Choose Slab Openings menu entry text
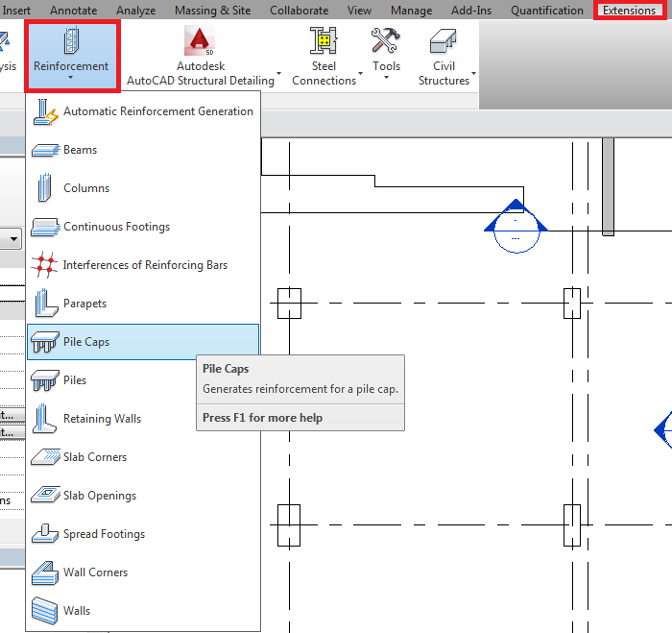The image size is (672, 633). coord(100,496)
